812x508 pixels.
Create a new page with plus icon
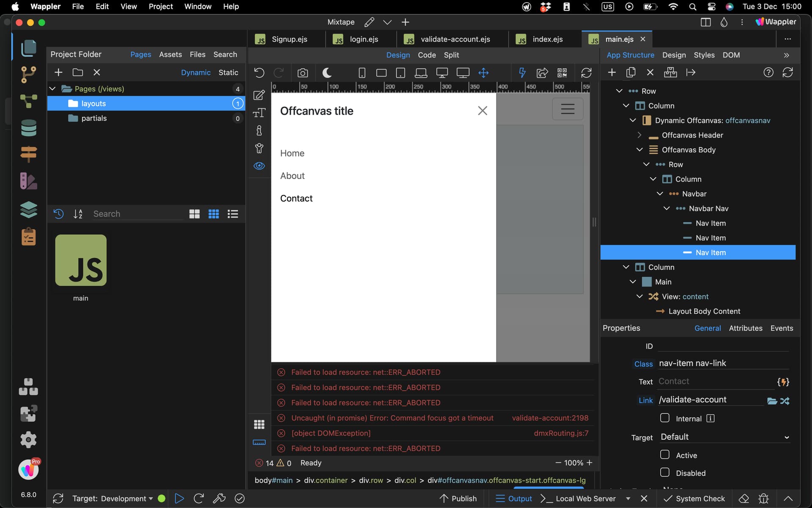[58, 72]
